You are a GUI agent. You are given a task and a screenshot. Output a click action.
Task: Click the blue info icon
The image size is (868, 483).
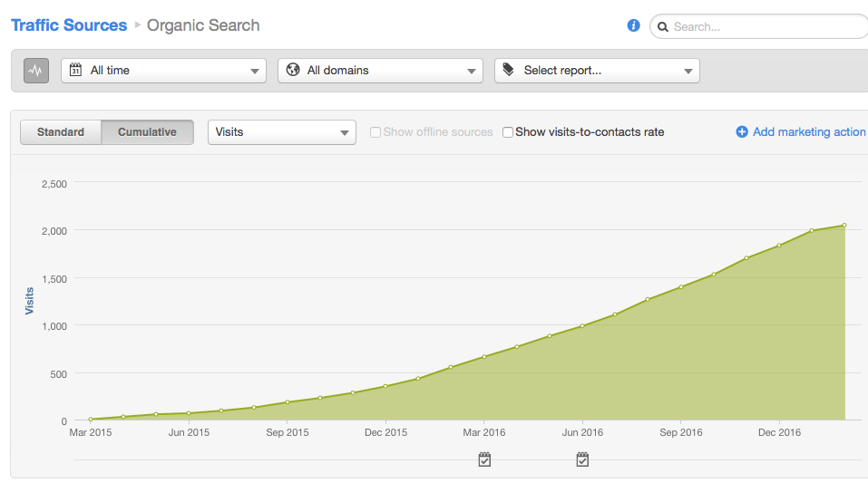[x=634, y=25]
